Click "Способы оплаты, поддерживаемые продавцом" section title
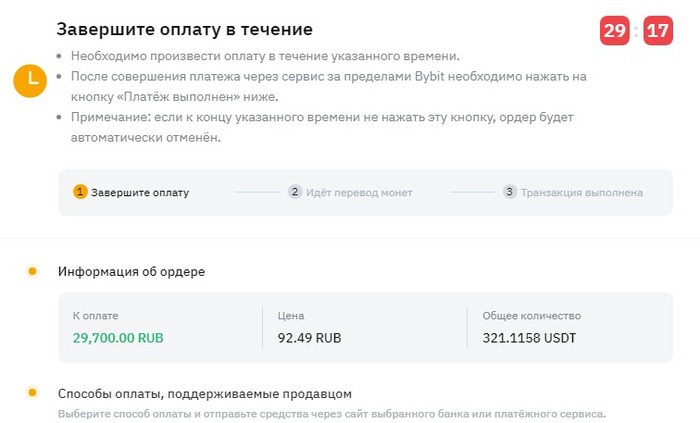 [x=205, y=393]
